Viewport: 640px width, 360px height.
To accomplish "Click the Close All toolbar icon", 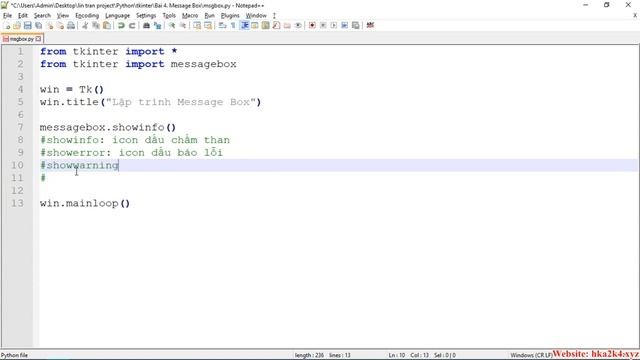I will tap(60, 25).
